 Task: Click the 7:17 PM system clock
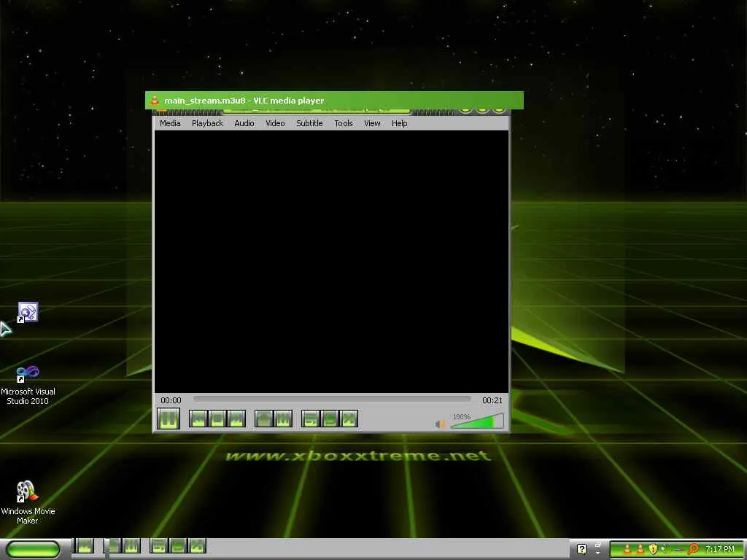[720, 549]
